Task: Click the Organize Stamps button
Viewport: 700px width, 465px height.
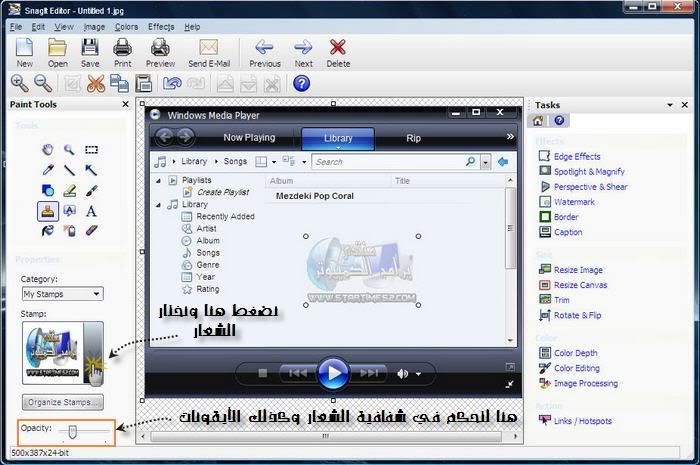Action: tap(62, 402)
